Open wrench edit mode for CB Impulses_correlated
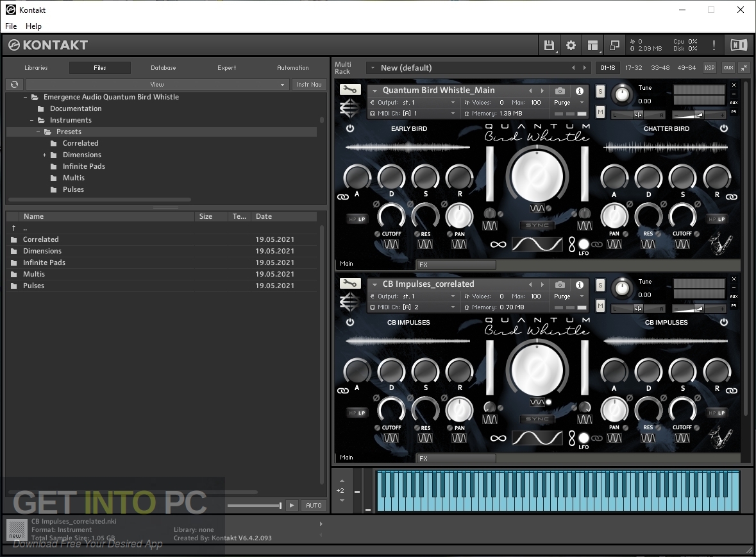 click(349, 284)
